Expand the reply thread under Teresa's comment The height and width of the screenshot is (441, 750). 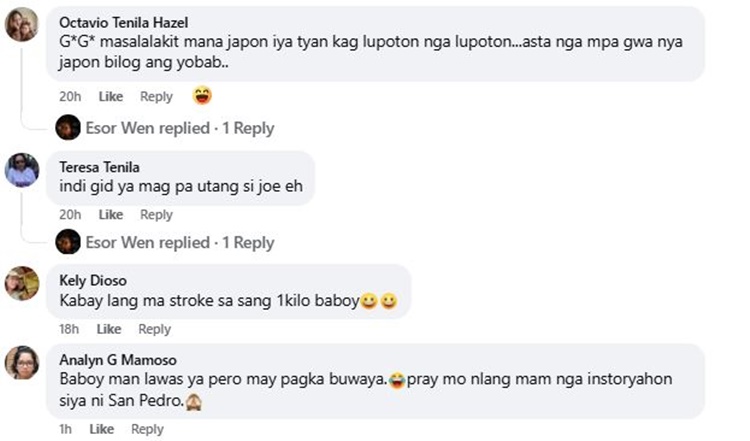[x=180, y=242]
